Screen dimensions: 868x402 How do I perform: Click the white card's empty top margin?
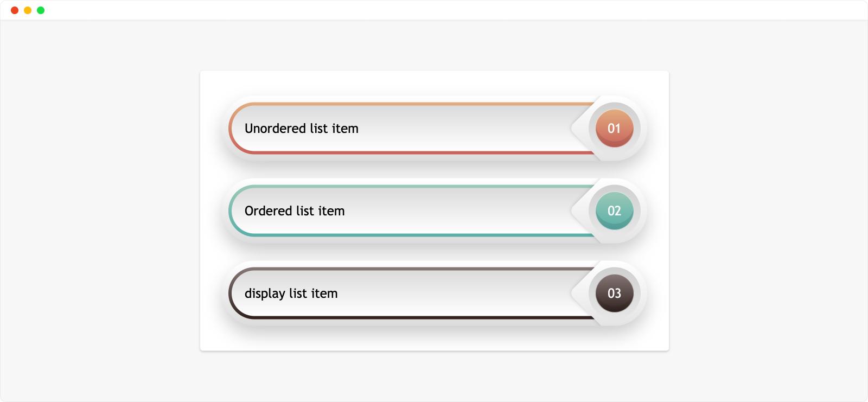[434, 82]
